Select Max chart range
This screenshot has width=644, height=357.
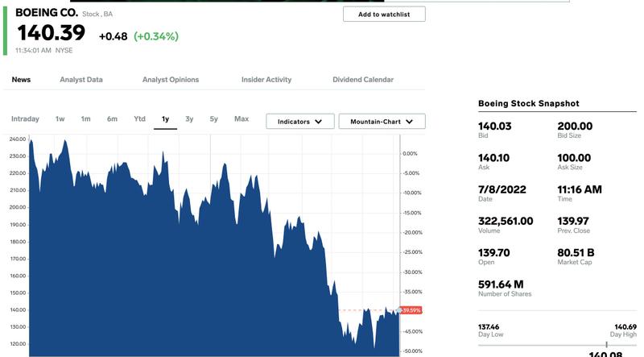242,118
